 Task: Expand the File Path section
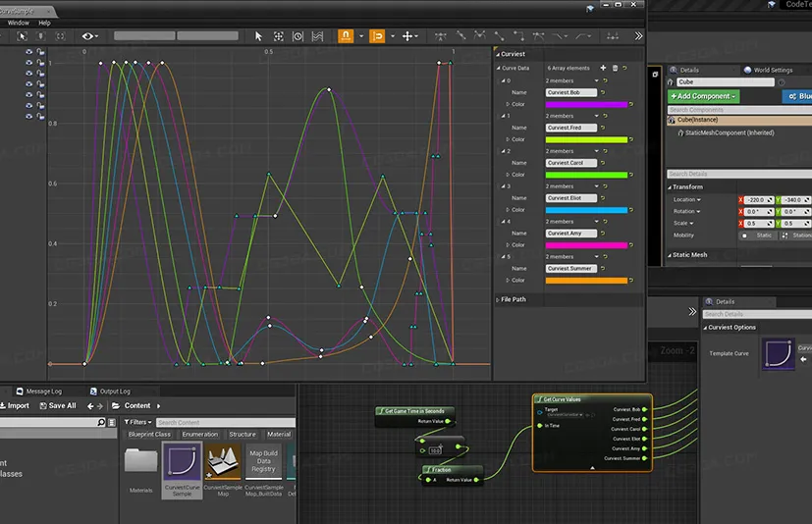coord(498,300)
